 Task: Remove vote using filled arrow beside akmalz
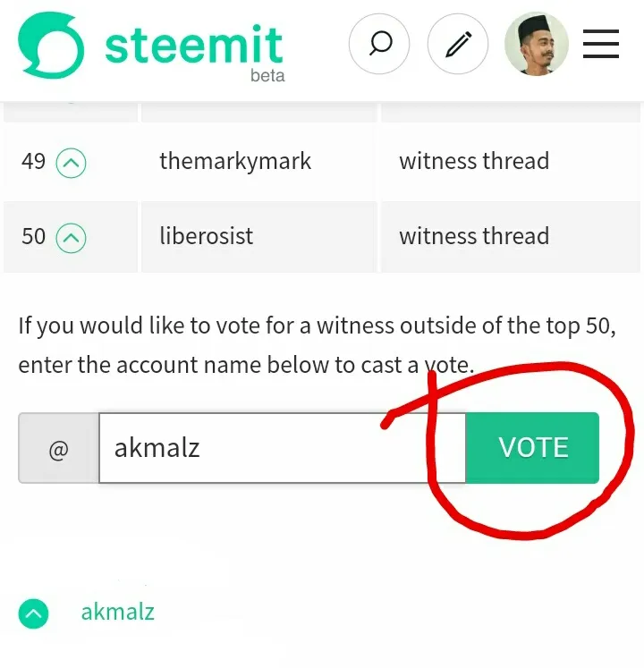(33, 613)
